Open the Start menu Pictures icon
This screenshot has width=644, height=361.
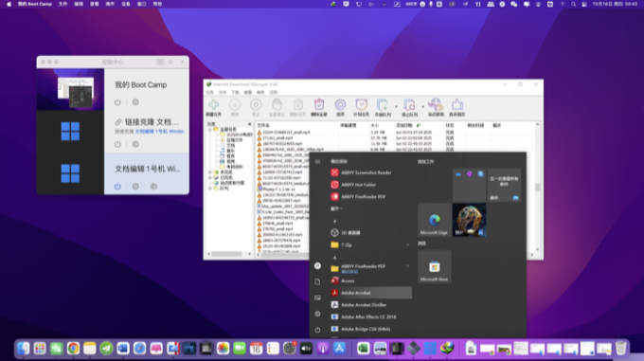coord(317,298)
